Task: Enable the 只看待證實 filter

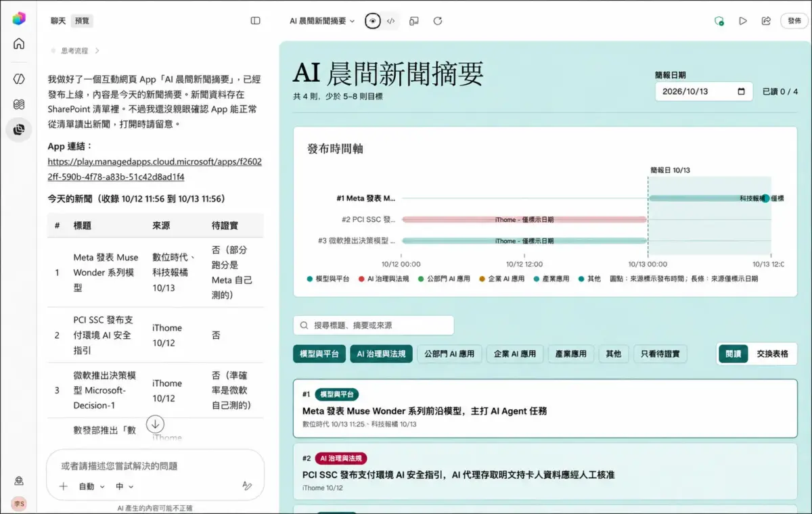Action: click(x=660, y=354)
